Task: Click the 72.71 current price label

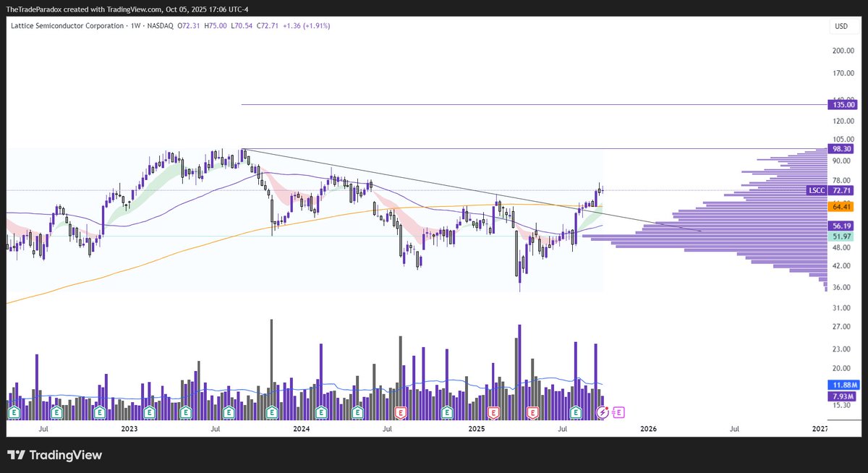Action: [842, 190]
